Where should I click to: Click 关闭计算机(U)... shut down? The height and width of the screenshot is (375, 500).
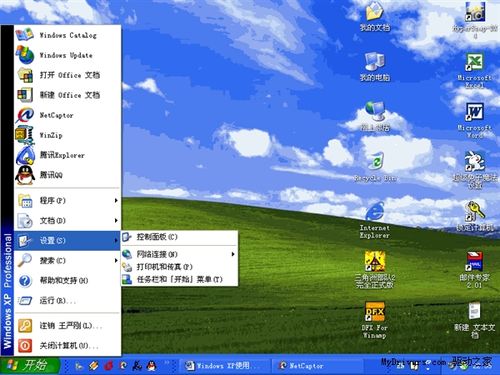[67, 345]
